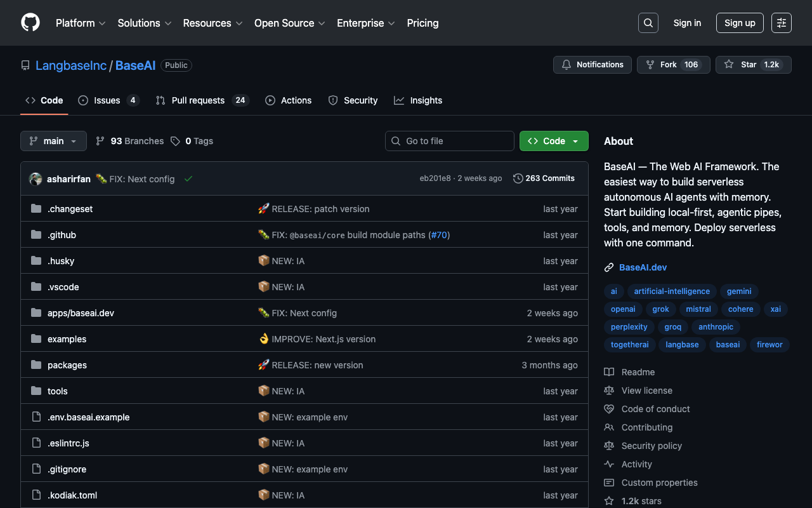Viewport: 812px width, 508px height.
Task: Switch to the Issues tab
Action: [108, 100]
